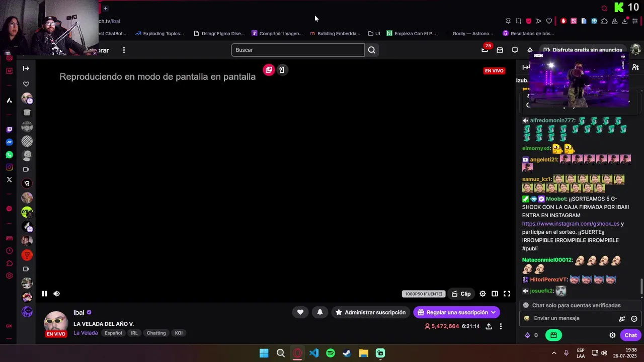Click the chat scrollbar
This screenshot has width=644, height=362.
[641, 287]
